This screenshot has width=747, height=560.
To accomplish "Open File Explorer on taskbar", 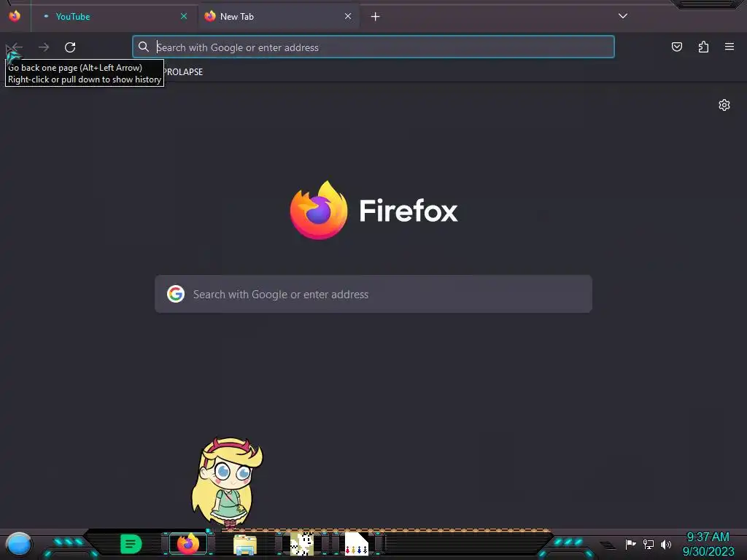I will coord(245,544).
